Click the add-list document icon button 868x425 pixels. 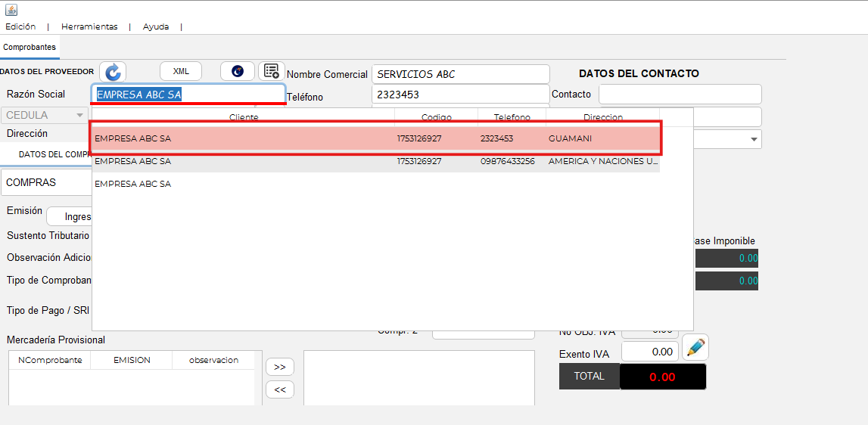pos(271,71)
